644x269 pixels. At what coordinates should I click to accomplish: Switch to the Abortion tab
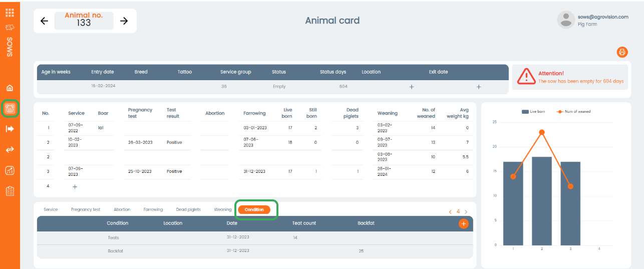pos(122,209)
